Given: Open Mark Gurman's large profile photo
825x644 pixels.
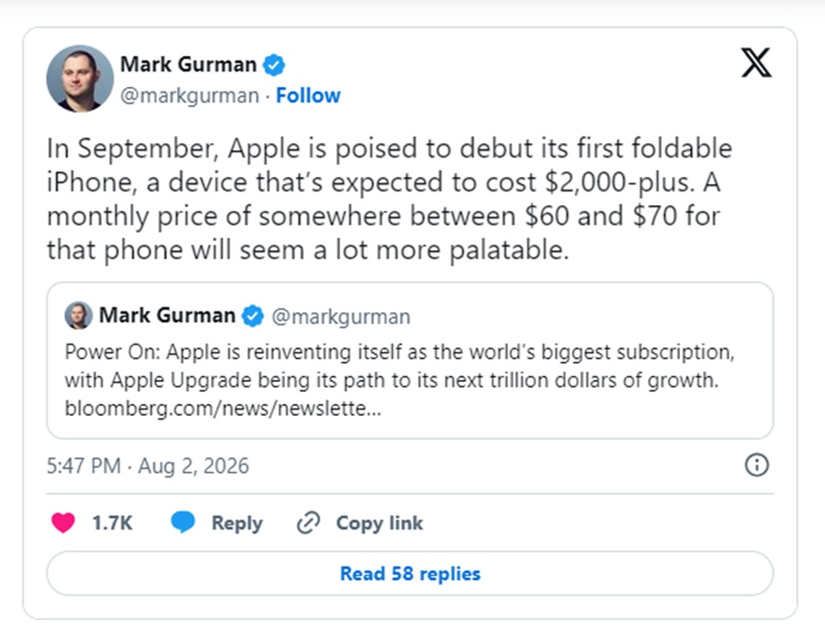Looking at the screenshot, I should click(80, 79).
